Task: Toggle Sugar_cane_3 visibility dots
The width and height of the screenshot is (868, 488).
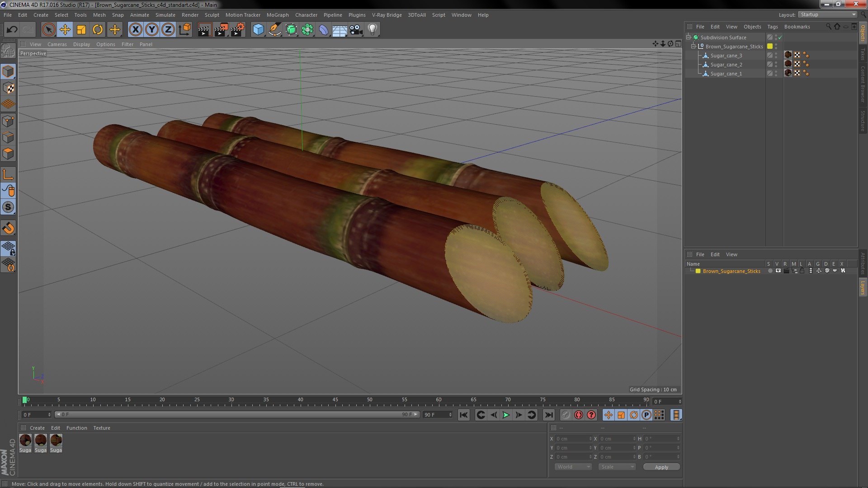Action: [776, 56]
